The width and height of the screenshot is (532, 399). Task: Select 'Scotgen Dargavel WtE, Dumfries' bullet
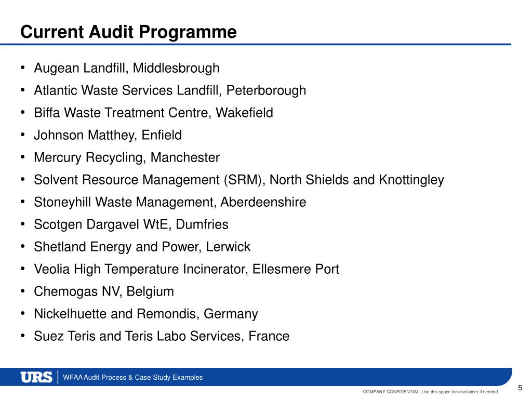click(131, 224)
